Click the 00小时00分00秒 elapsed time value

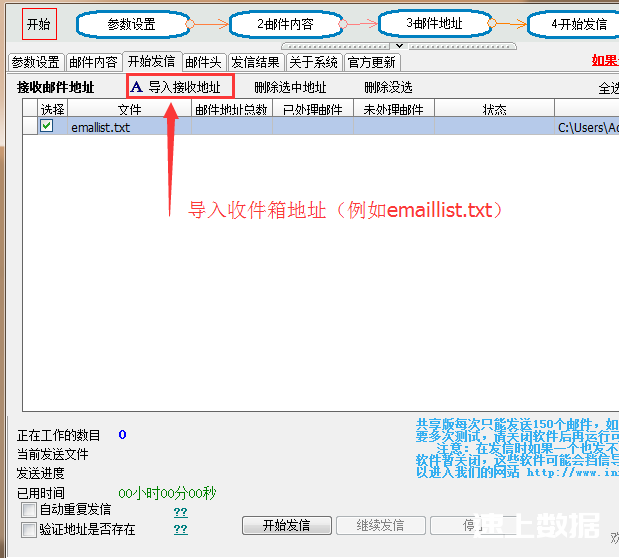click(167, 493)
